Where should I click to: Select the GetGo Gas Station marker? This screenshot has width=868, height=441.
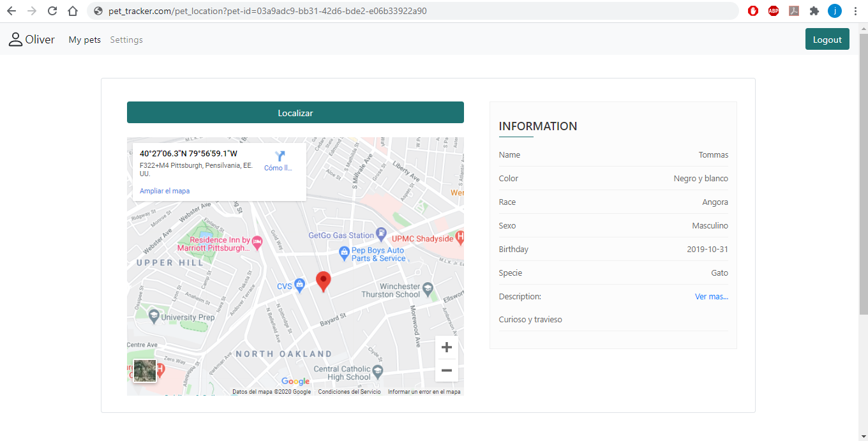point(381,234)
